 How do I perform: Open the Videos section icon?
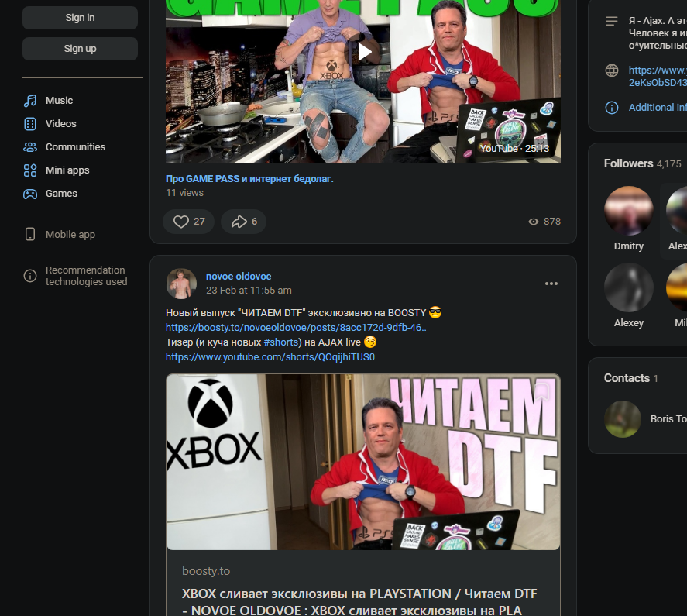[30, 124]
